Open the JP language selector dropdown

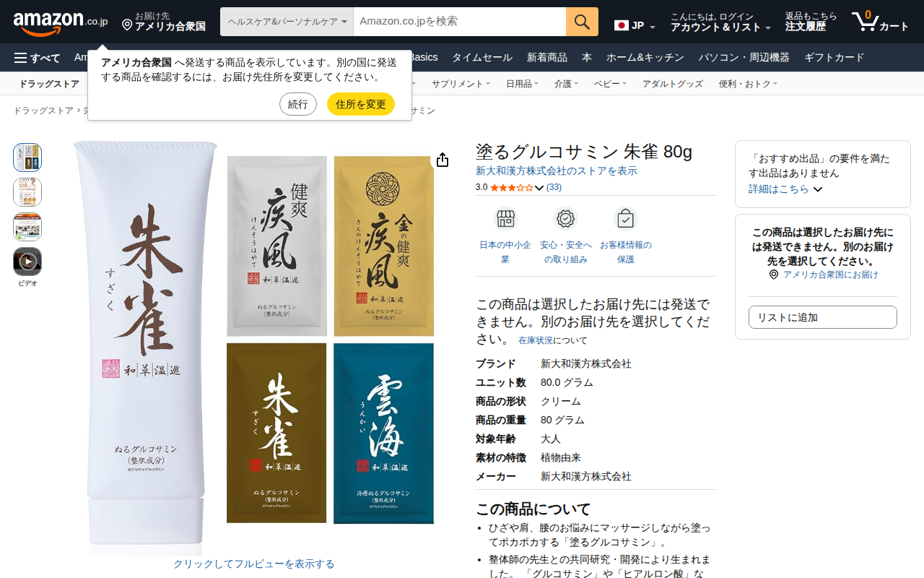[x=635, y=26]
